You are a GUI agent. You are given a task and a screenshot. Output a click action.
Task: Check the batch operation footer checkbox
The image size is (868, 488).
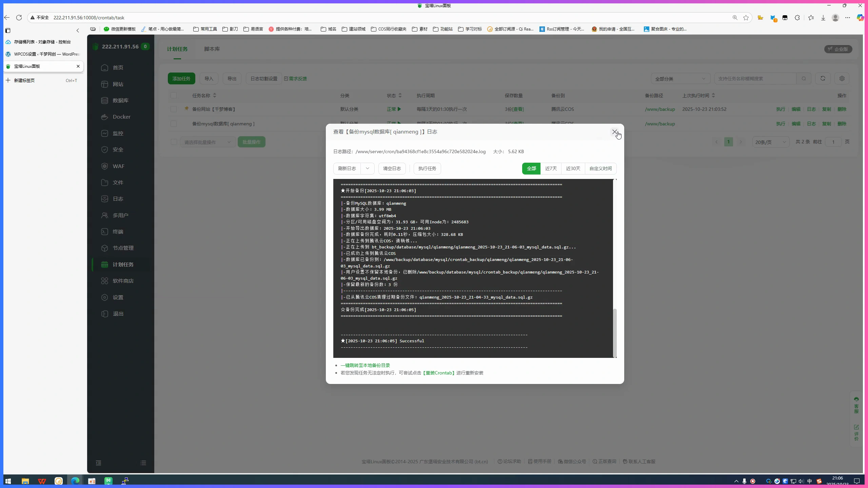click(174, 142)
